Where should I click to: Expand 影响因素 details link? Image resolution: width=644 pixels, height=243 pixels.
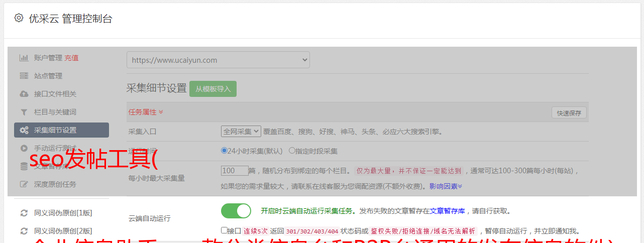446,186
